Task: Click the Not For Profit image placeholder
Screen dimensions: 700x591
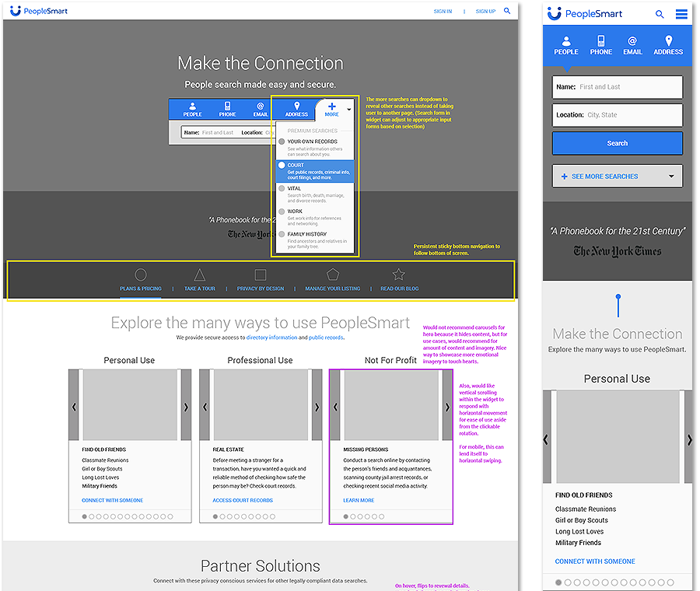Action: (x=391, y=405)
